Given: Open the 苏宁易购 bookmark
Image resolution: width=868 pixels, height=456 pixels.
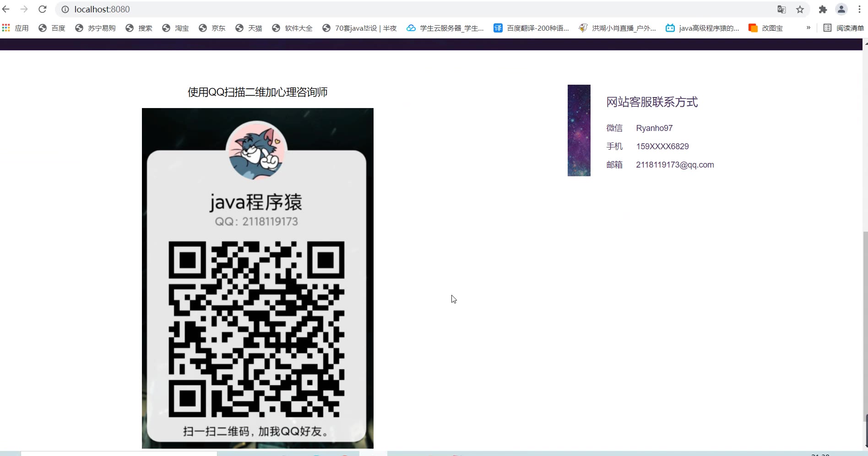Looking at the screenshot, I should click(x=95, y=28).
